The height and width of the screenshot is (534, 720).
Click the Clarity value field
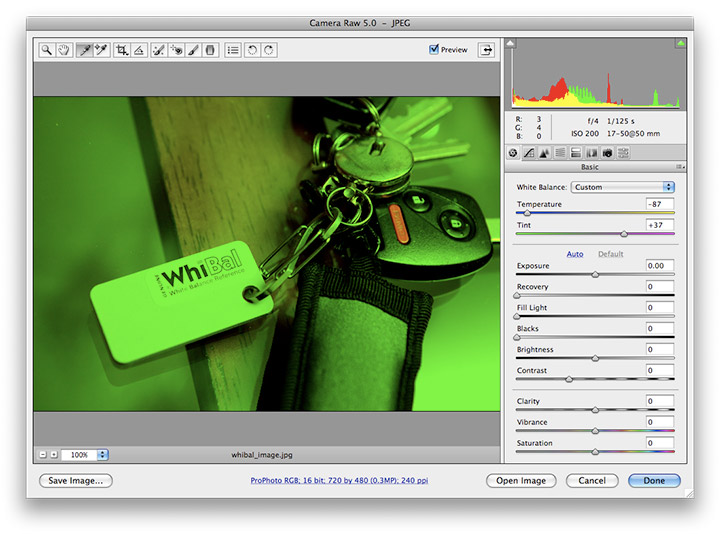click(x=660, y=401)
